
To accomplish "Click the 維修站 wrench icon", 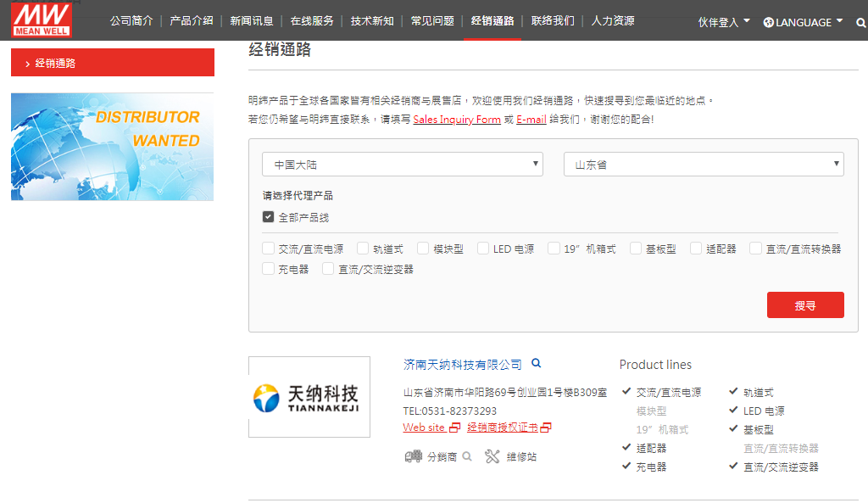I will tap(492, 456).
